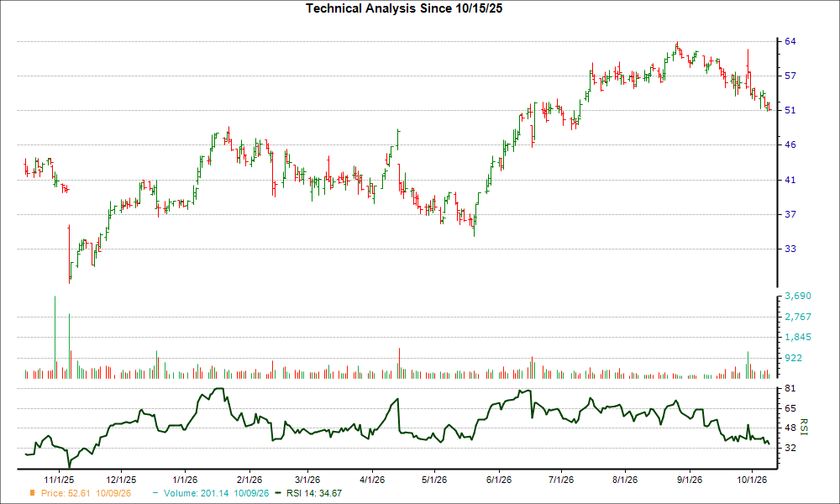Click the 4/1/26 date label
Image resolution: width=840 pixels, height=504 pixels.
pyautogui.click(x=372, y=480)
